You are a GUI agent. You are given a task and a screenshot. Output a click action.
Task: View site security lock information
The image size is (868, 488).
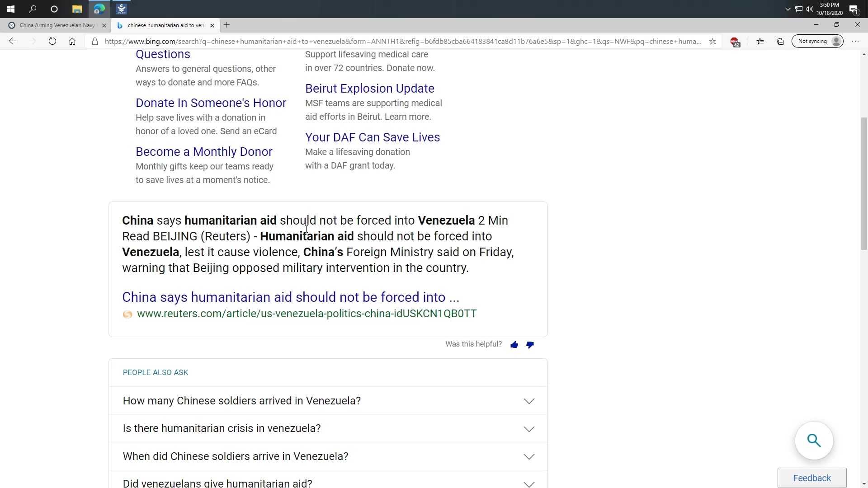[x=94, y=41]
